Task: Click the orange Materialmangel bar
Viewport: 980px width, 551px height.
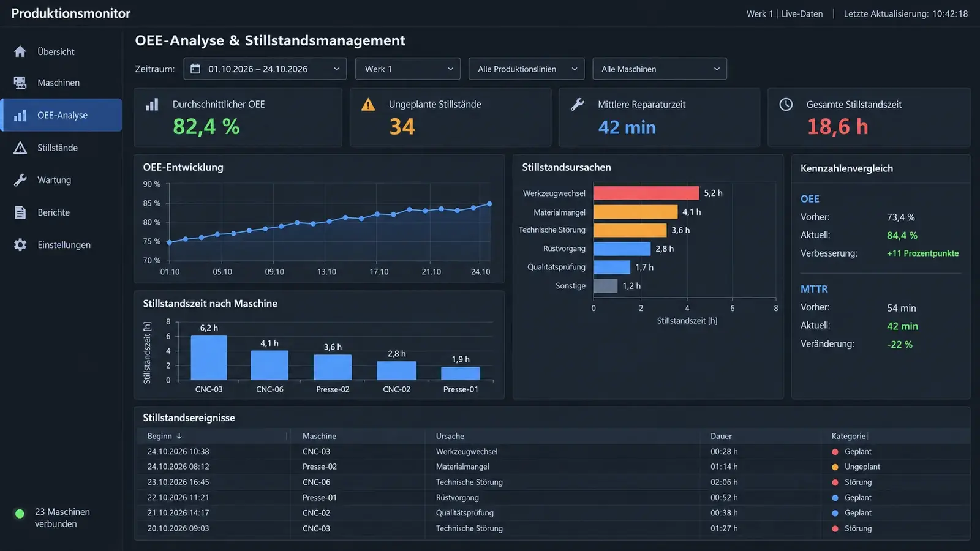Action: (635, 212)
